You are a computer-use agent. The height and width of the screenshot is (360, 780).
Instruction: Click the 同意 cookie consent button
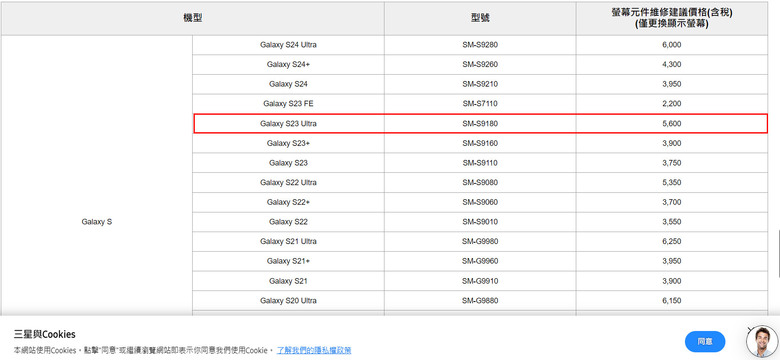point(704,342)
